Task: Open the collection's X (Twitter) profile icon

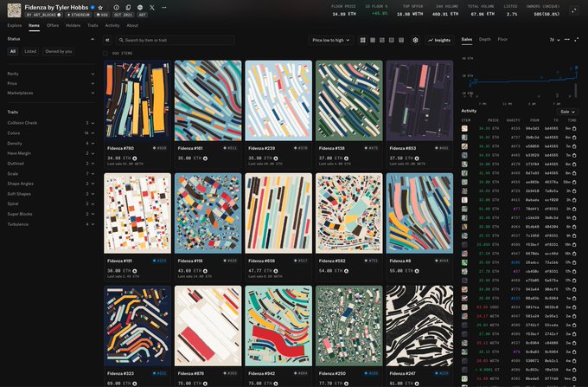Action: coord(152,8)
